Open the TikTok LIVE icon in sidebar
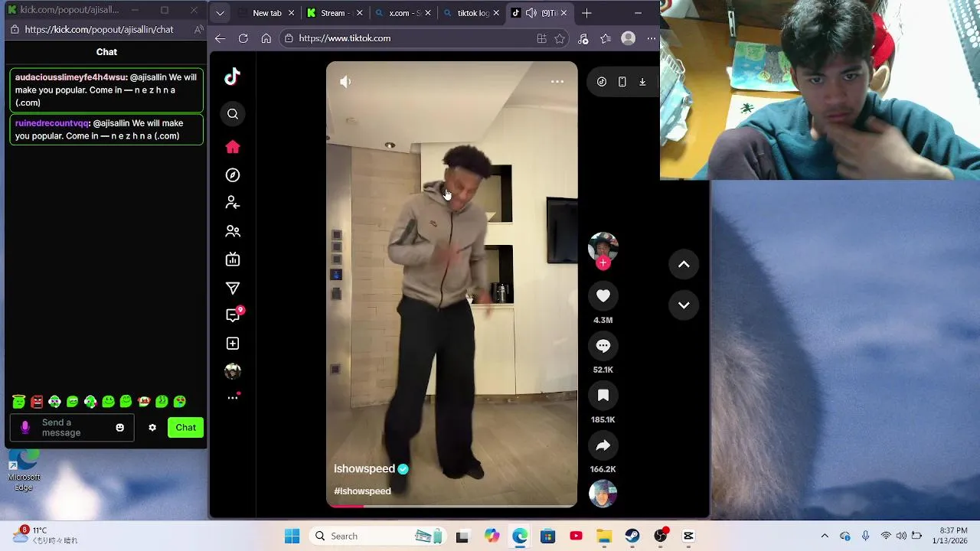The image size is (980, 551). pyautogui.click(x=233, y=259)
